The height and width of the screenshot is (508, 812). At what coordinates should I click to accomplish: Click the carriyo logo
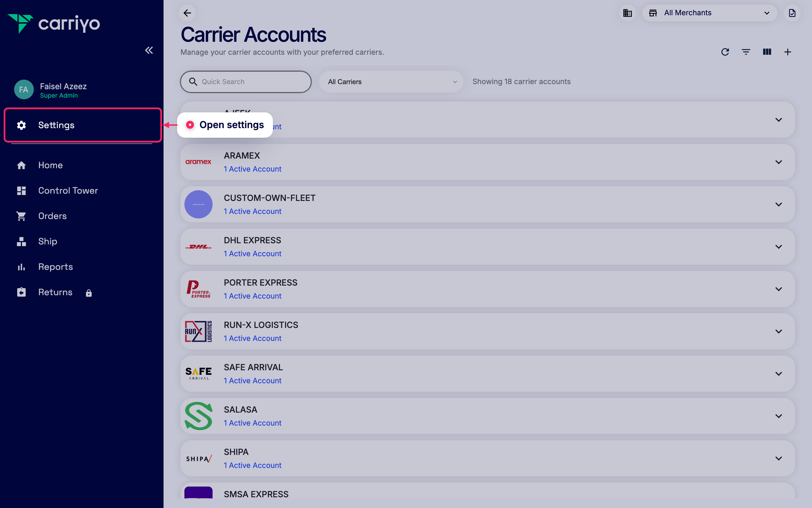(54, 23)
